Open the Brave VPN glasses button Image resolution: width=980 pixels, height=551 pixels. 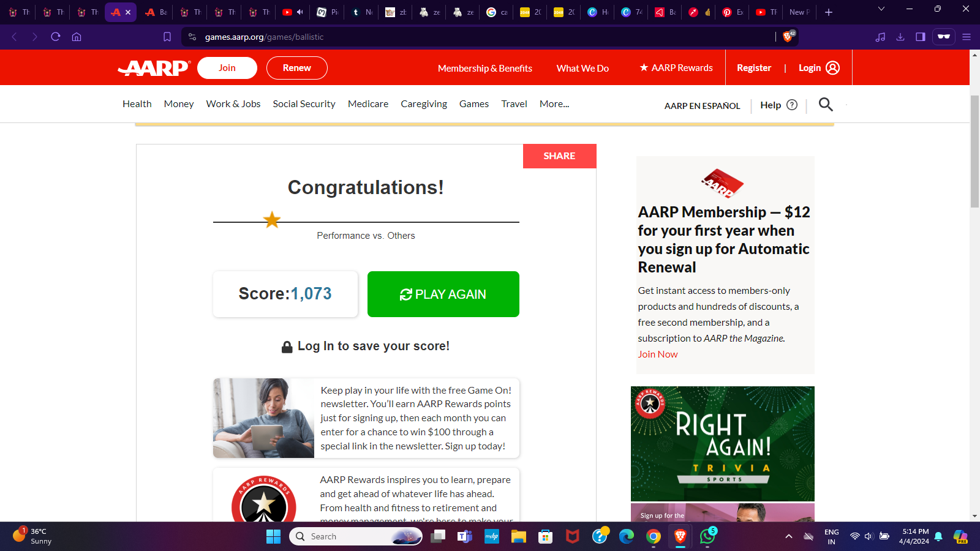(x=944, y=37)
